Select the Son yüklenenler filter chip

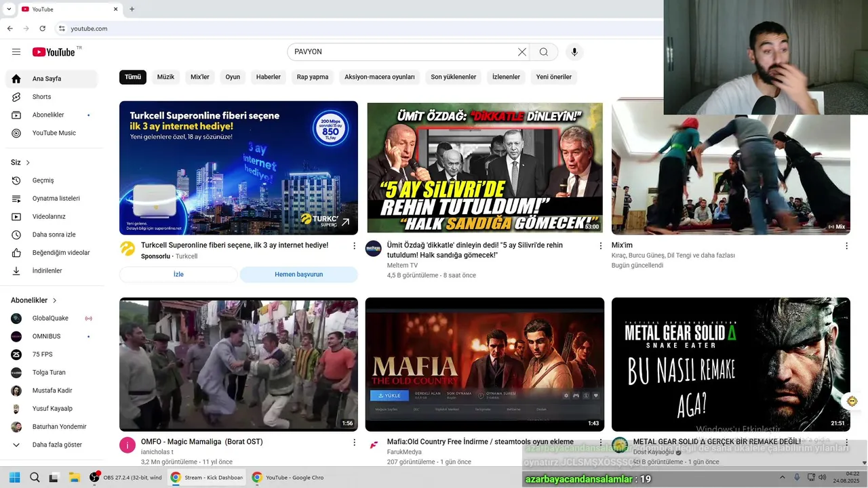(454, 77)
